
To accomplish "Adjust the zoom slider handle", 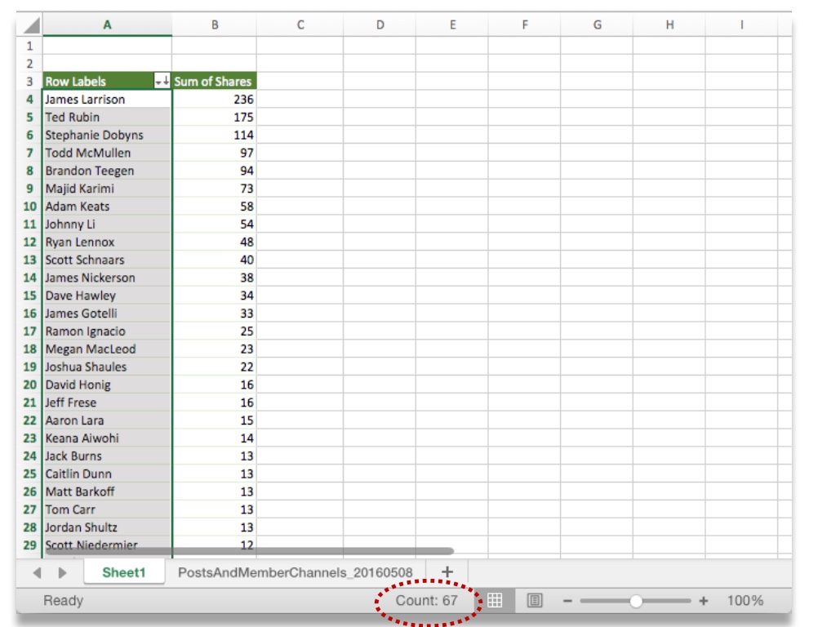I will 636,601.
